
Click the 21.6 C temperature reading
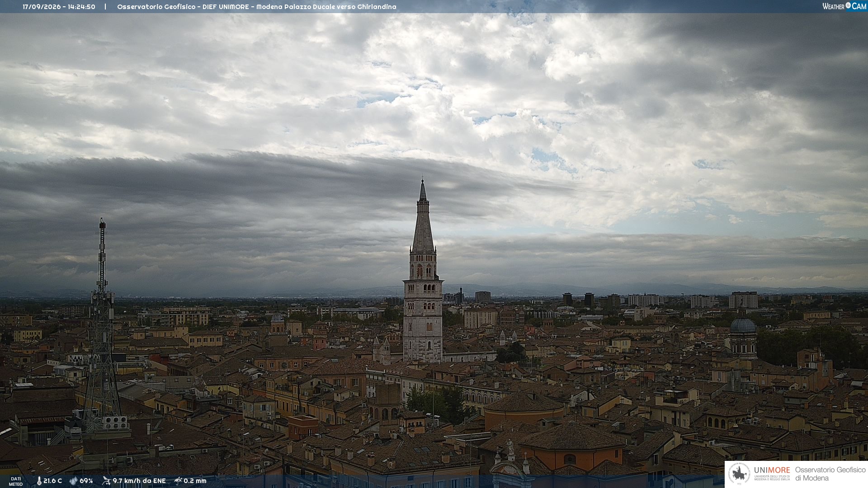pos(52,481)
